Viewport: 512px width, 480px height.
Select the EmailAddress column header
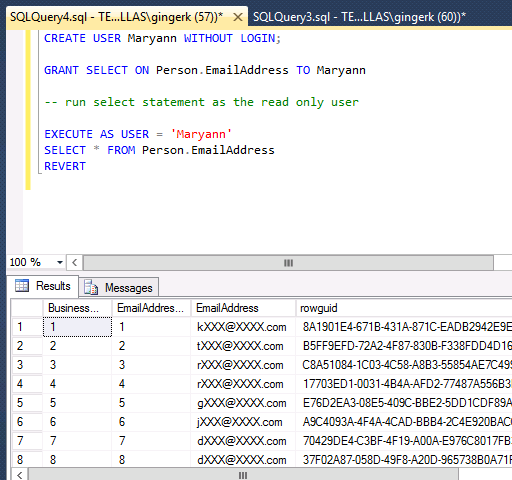[x=243, y=308]
